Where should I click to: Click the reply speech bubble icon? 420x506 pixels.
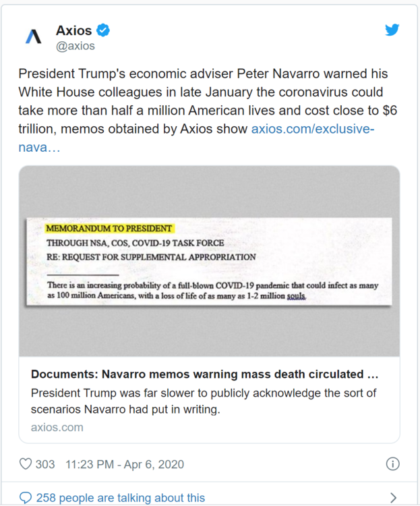coord(26,498)
